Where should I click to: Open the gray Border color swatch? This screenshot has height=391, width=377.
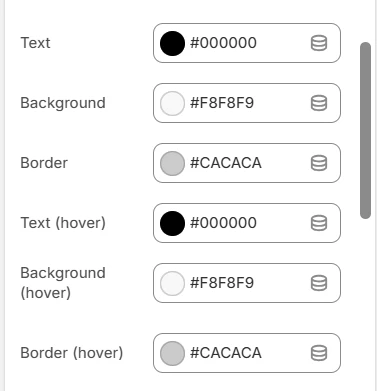[172, 163]
